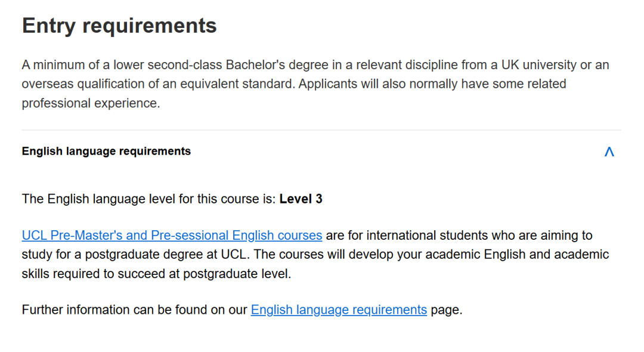Click the horizontal divider above English language requirements
The image size is (644, 352).
coord(321,130)
